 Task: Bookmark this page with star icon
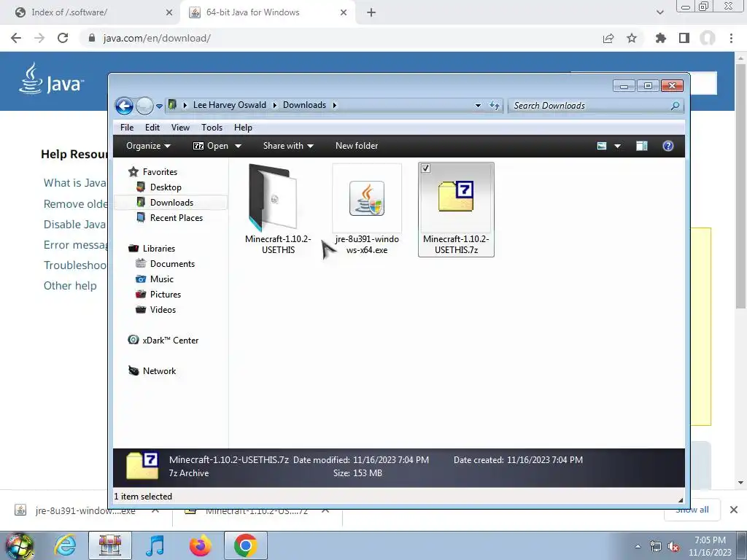click(x=632, y=38)
